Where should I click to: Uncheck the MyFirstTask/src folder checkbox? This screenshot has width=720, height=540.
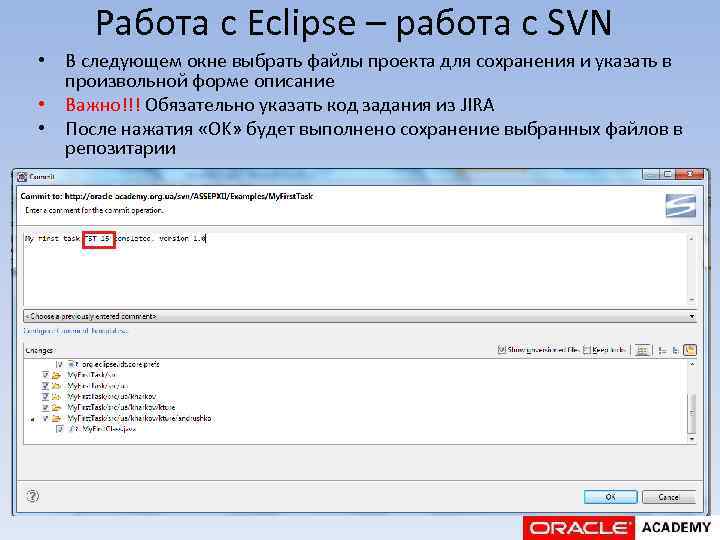tap(45, 375)
